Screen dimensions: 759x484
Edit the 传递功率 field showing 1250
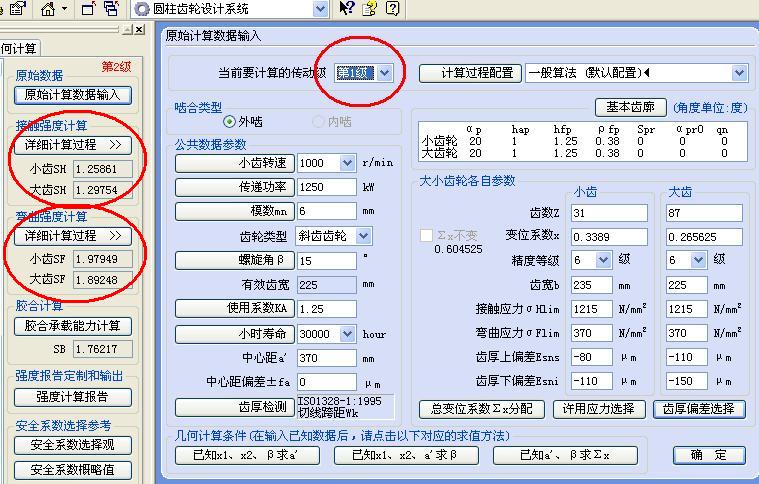click(x=327, y=187)
